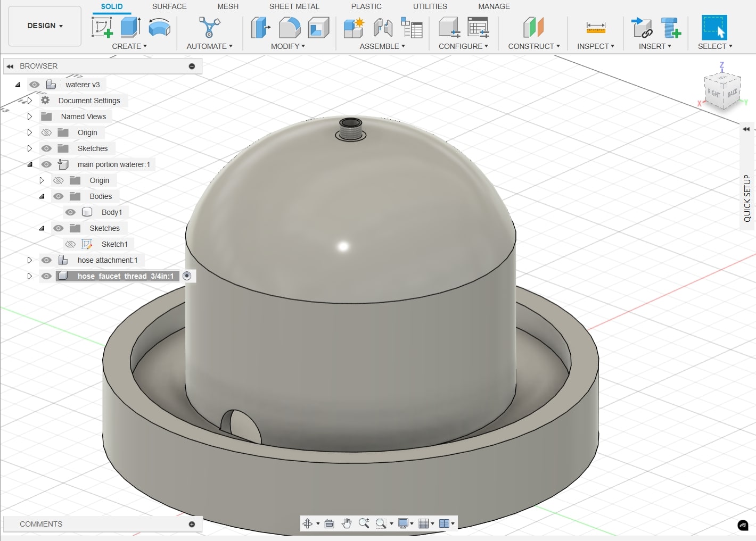This screenshot has width=756, height=541.
Task: Click the Browser panel options circle
Action: coord(192,66)
